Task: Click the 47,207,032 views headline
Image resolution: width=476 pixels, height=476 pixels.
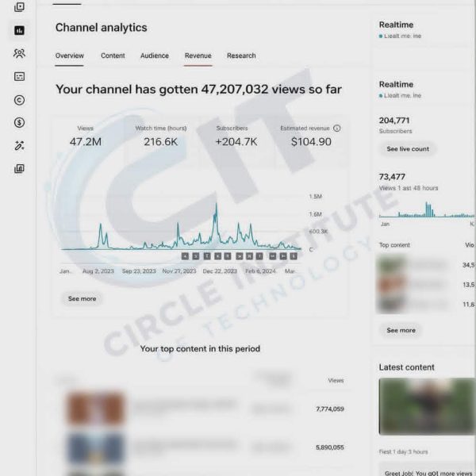Action: pos(199,89)
